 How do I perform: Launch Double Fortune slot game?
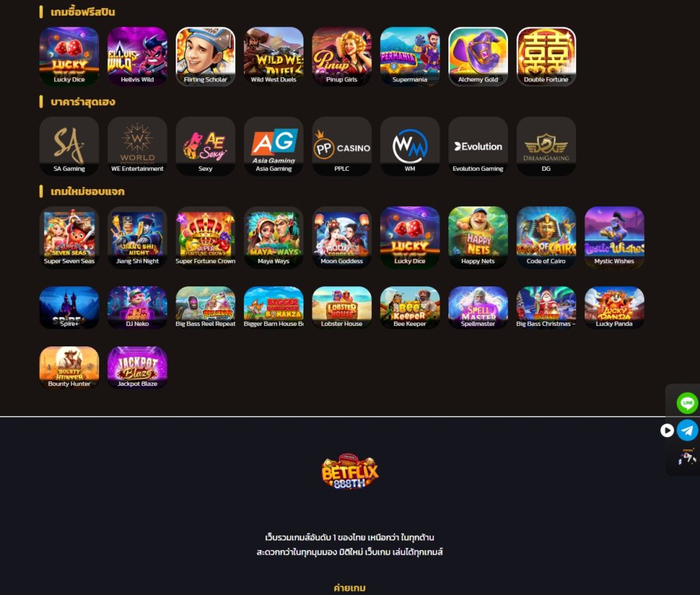(546, 56)
